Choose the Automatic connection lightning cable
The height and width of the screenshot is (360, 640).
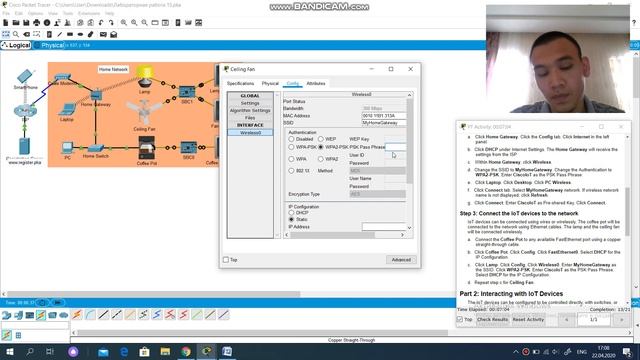77,315
